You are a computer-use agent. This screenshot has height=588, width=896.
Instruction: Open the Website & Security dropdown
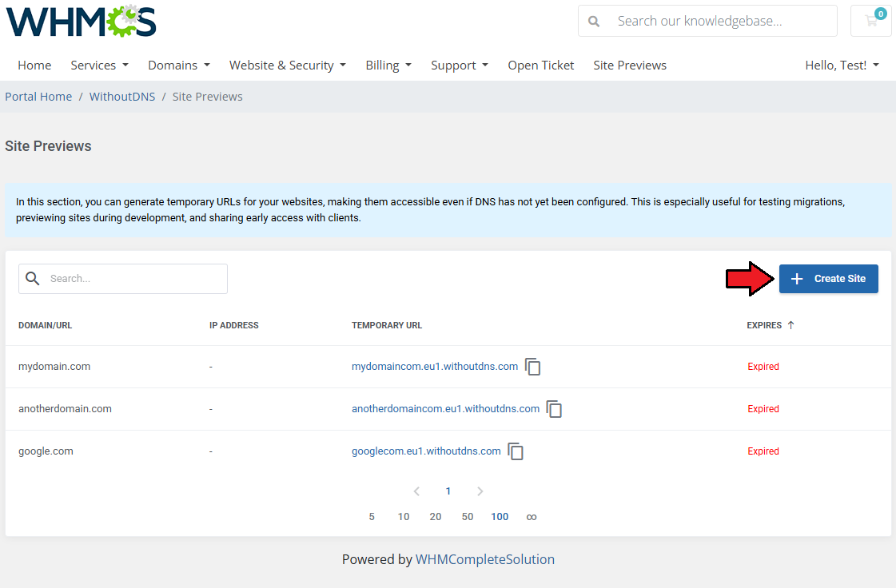288,66
